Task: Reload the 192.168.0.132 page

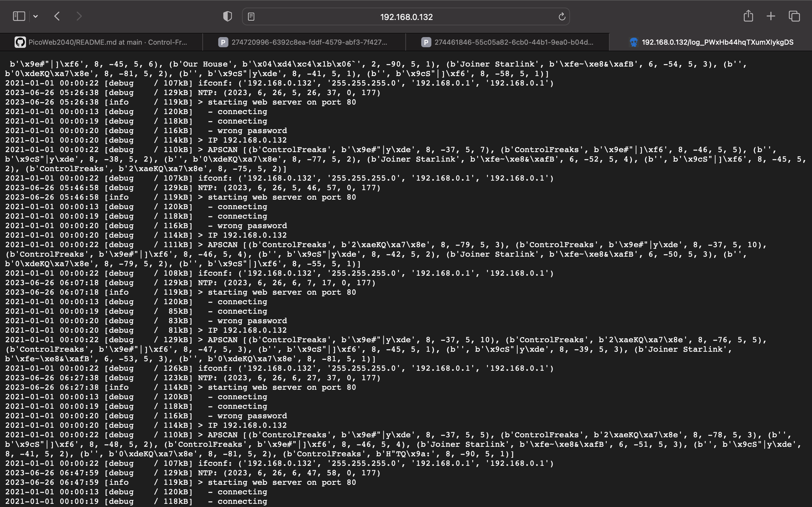Action: tap(561, 16)
